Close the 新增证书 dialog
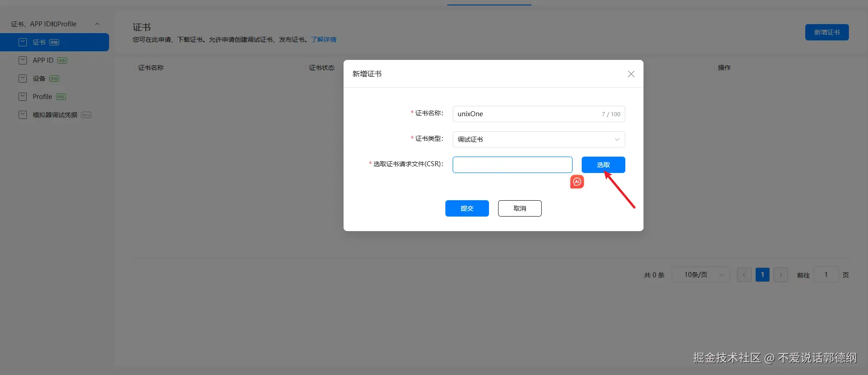The height and width of the screenshot is (375, 868). 631,74
